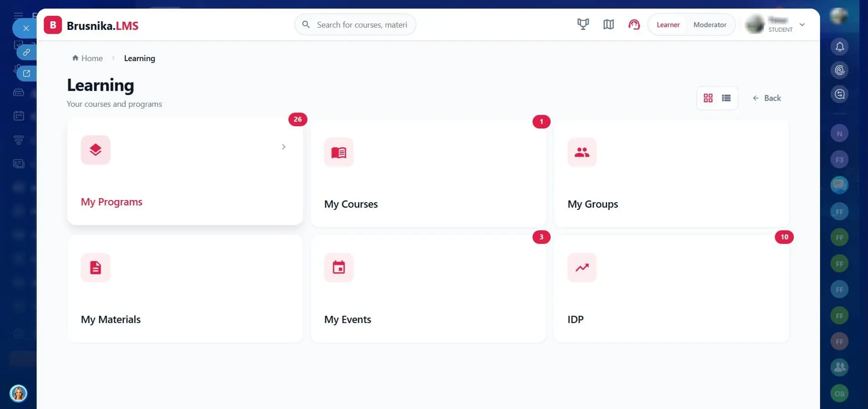Image resolution: width=868 pixels, height=409 pixels.
Task: Click the Brusnika.LMS logo
Action: point(91,25)
